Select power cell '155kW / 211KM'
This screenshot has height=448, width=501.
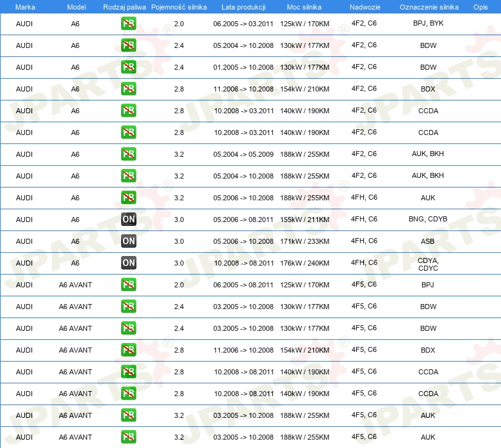pyautogui.click(x=304, y=220)
